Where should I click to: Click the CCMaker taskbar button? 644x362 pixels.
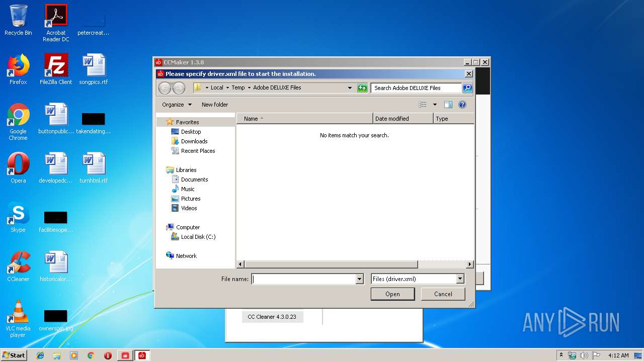pos(142,355)
